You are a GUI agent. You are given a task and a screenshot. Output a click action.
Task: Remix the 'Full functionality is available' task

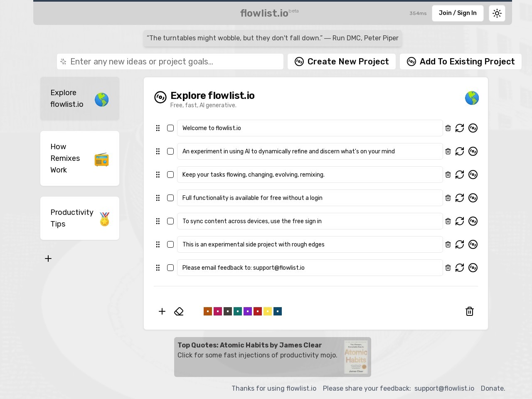(x=473, y=198)
